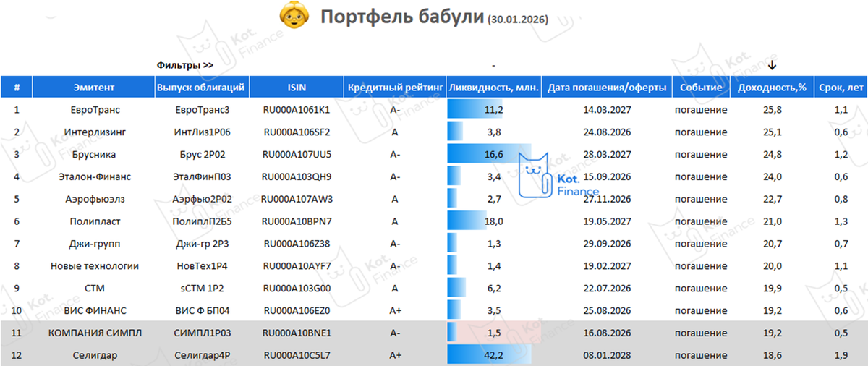Click the date (30.01.2026) in title
The height and width of the screenshot is (366, 868).
coord(519,20)
